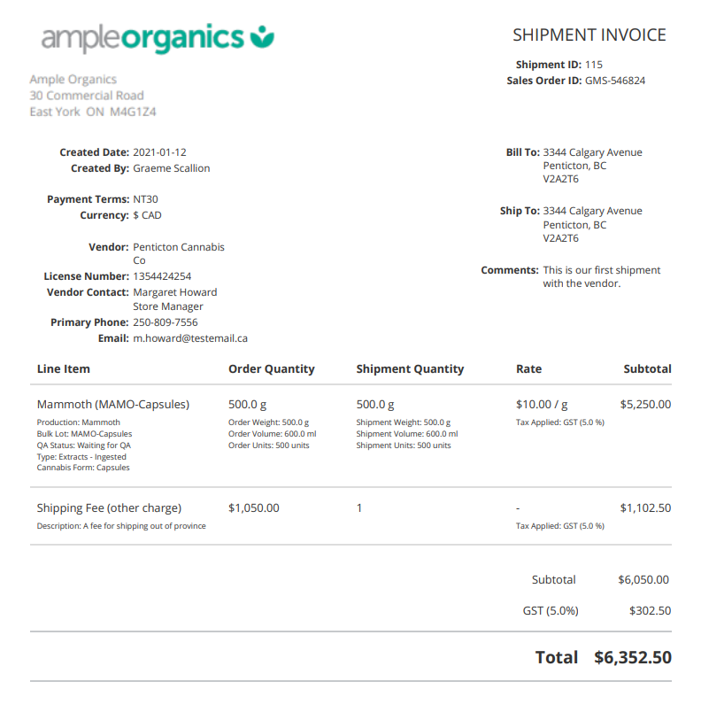Select the Sales Order ID GMS-546824

click(615, 81)
